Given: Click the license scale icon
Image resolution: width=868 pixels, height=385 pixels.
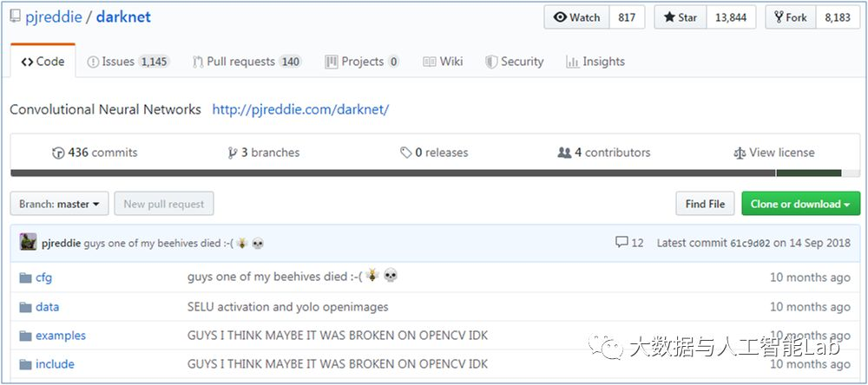Looking at the screenshot, I should [x=739, y=153].
